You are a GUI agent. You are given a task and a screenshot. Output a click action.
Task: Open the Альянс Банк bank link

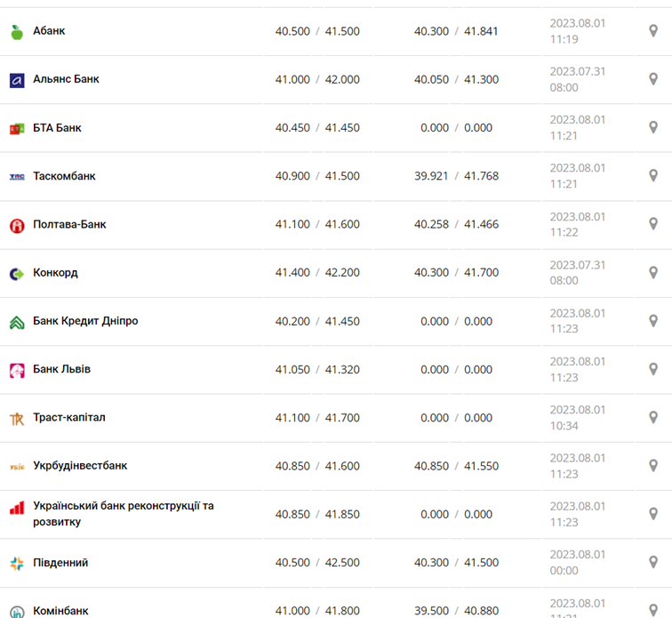(66, 79)
